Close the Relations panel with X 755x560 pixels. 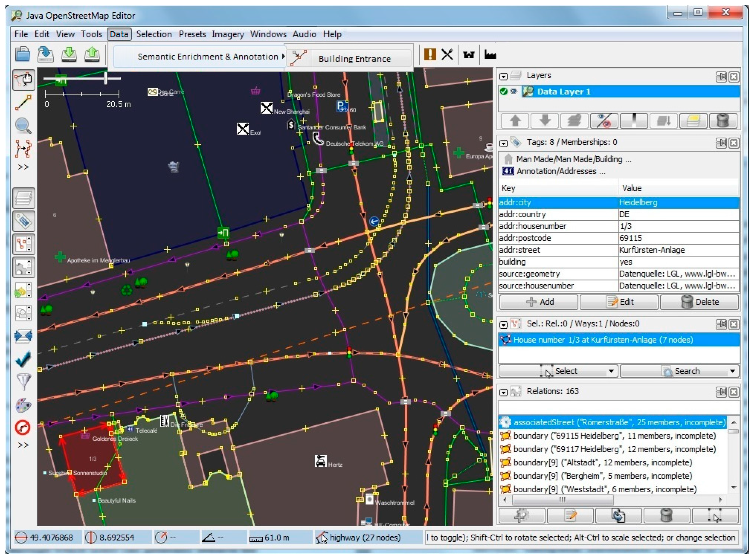point(733,392)
